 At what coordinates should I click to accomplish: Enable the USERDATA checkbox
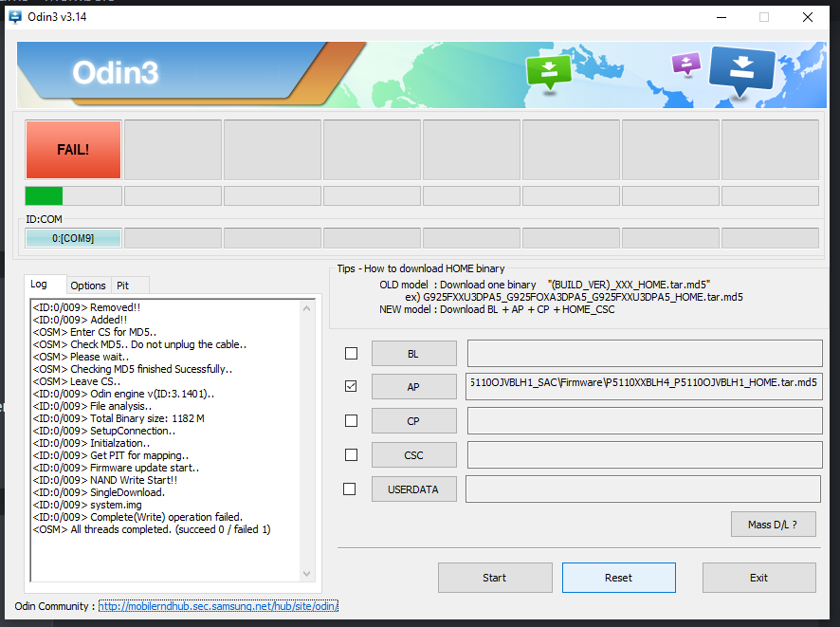349,489
